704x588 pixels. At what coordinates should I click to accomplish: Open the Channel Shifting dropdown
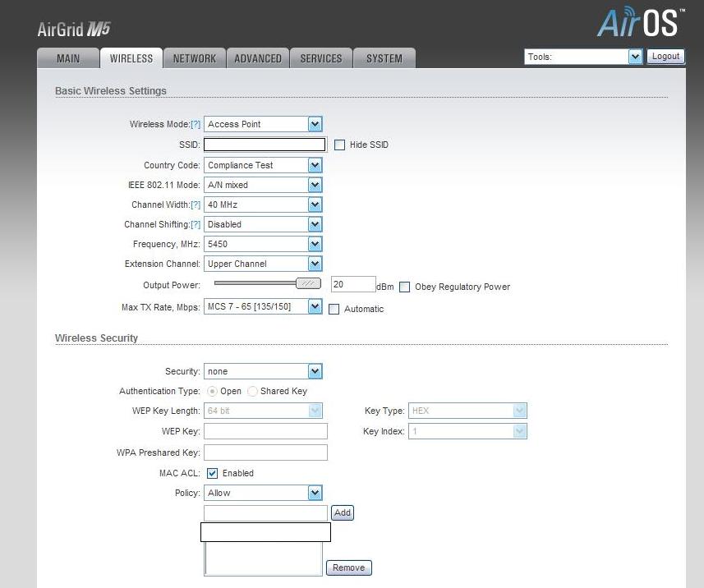(263, 224)
